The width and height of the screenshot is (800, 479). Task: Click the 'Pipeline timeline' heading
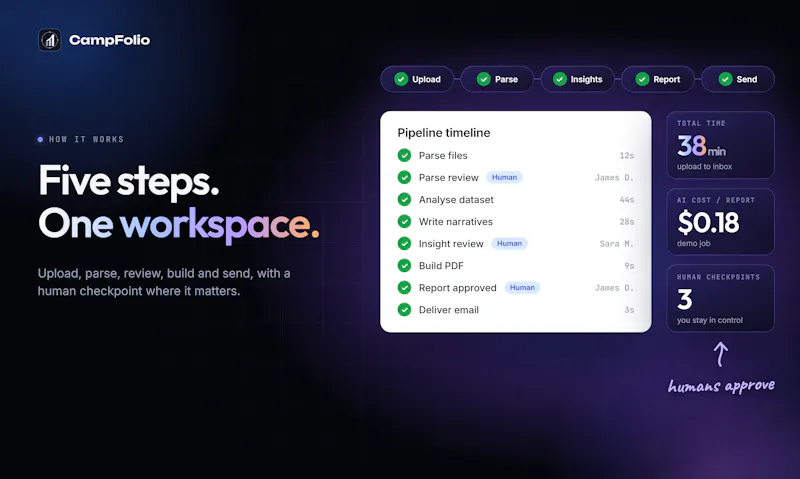pyautogui.click(x=444, y=133)
